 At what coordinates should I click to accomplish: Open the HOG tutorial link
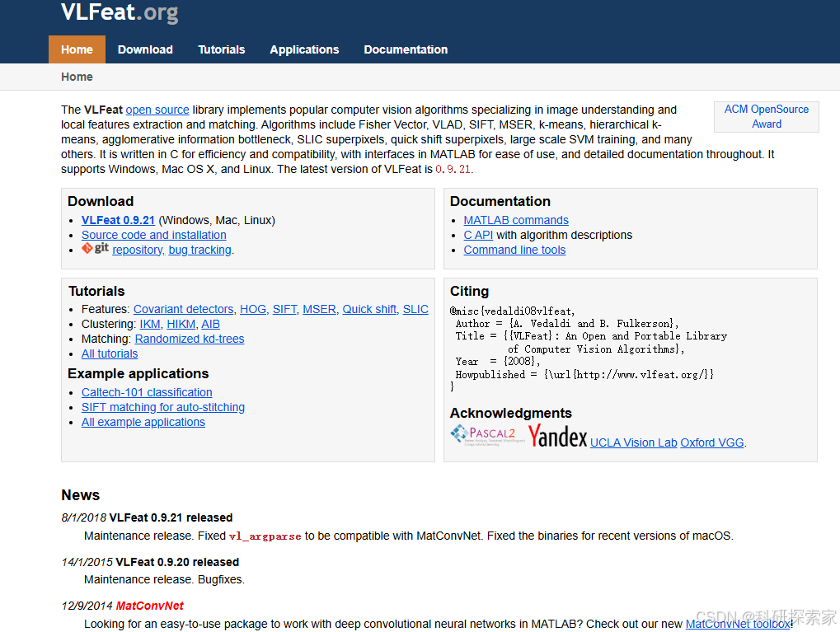click(253, 309)
